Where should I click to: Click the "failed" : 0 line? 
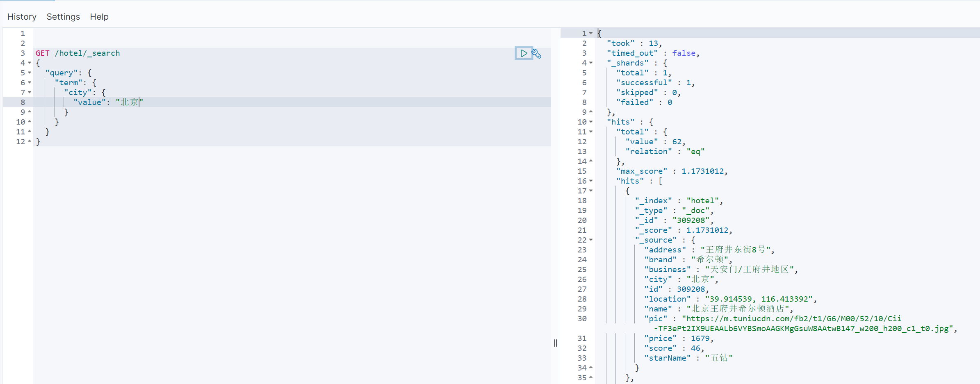pos(644,102)
